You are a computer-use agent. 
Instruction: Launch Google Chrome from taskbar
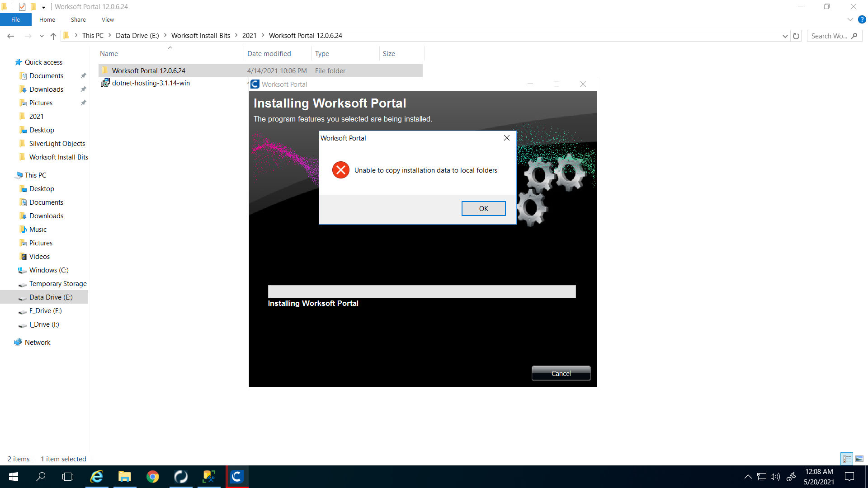pyautogui.click(x=153, y=477)
